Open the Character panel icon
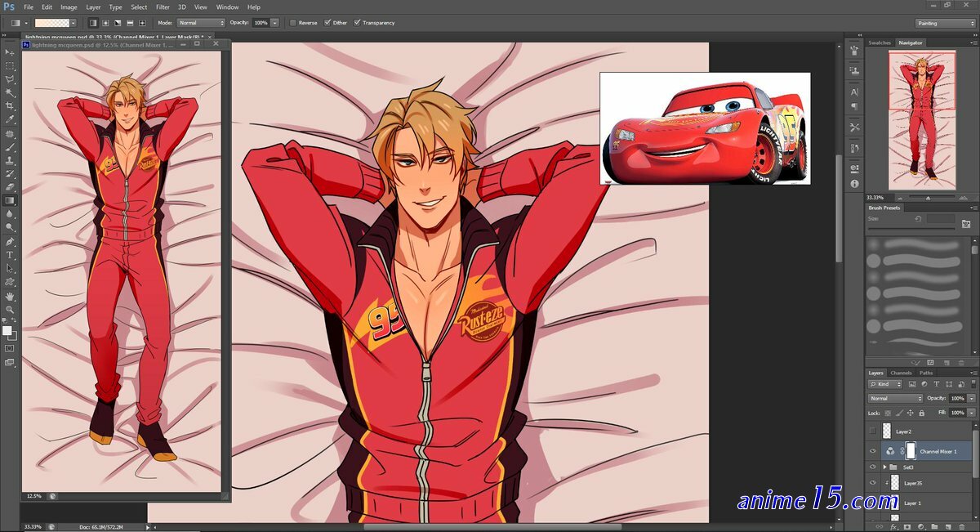Screen dimensions: 980x532 855,92
